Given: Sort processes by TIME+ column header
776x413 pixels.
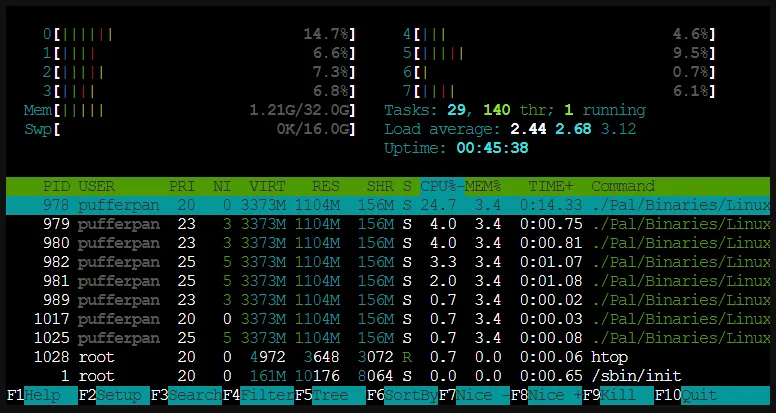Looking at the screenshot, I should coord(551,186).
